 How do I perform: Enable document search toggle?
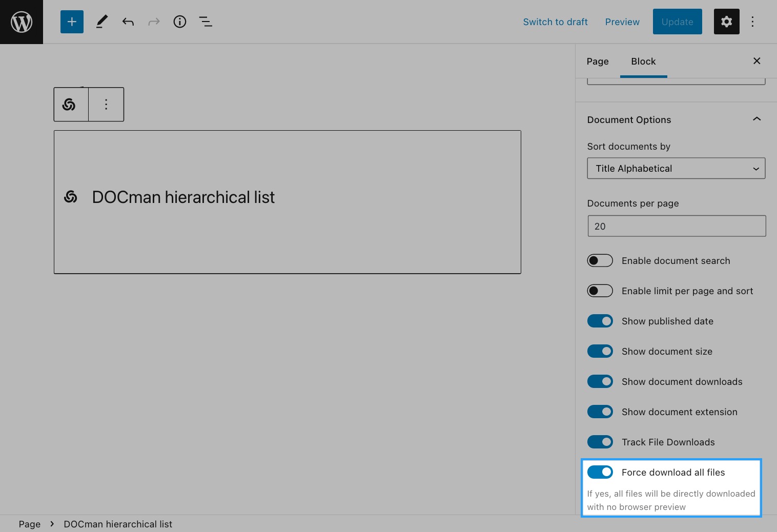pyautogui.click(x=600, y=260)
